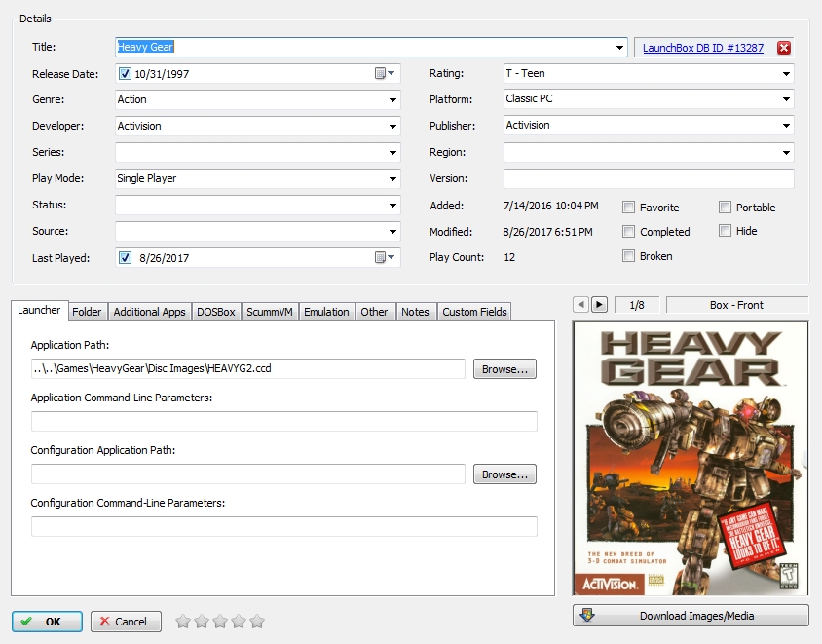Click the Modified date 8/26/2017 6:51 PM
The width and height of the screenshot is (822, 644).
click(x=547, y=232)
